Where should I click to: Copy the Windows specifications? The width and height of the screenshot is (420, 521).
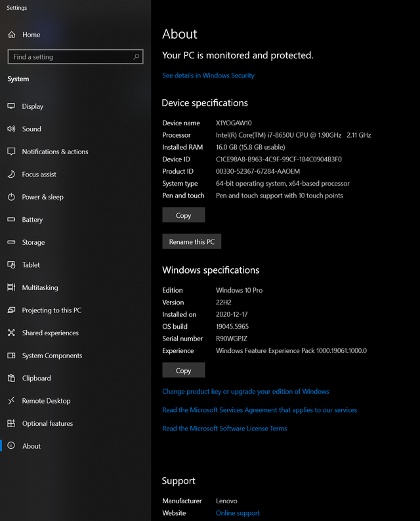(x=183, y=370)
